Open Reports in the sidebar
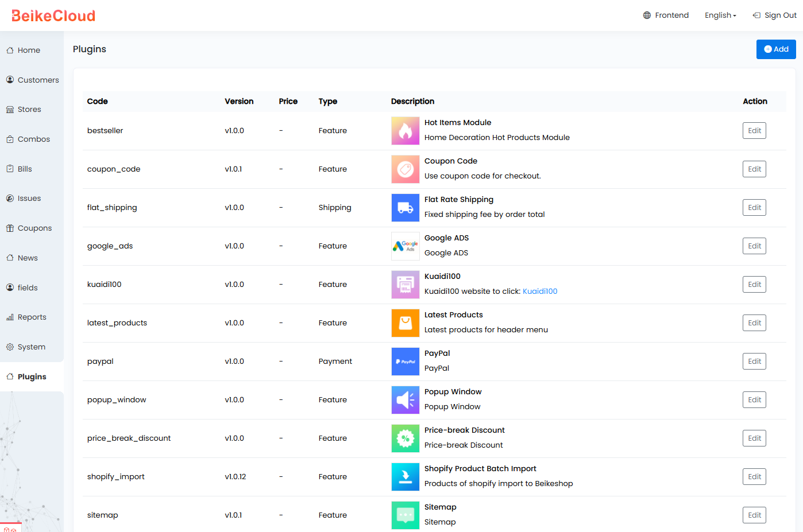Screen dimensions: 803x532 [x=32, y=317]
